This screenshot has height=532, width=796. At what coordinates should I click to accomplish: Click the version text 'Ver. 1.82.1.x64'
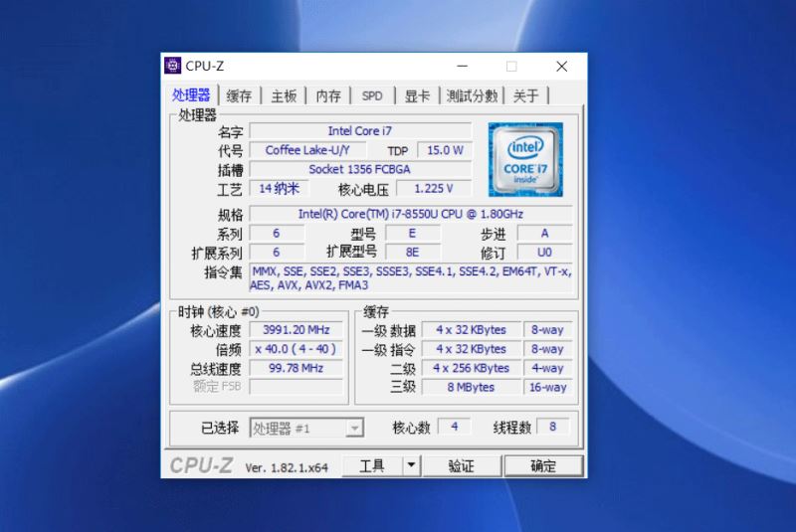[287, 467]
